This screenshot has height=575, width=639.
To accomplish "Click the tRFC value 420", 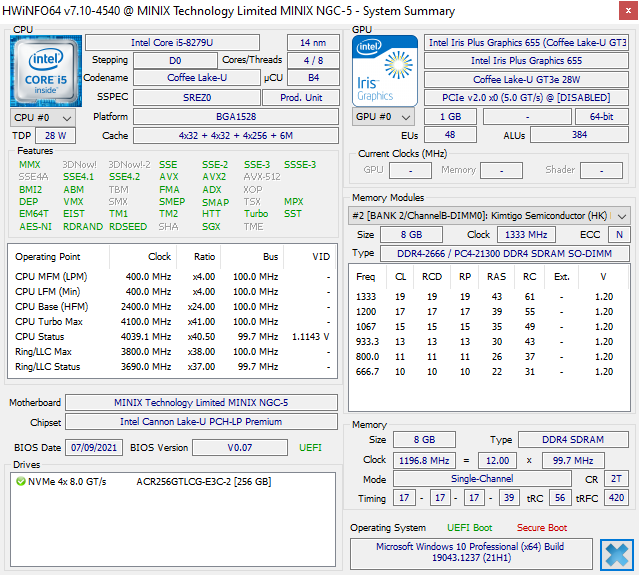I will [616, 498].
